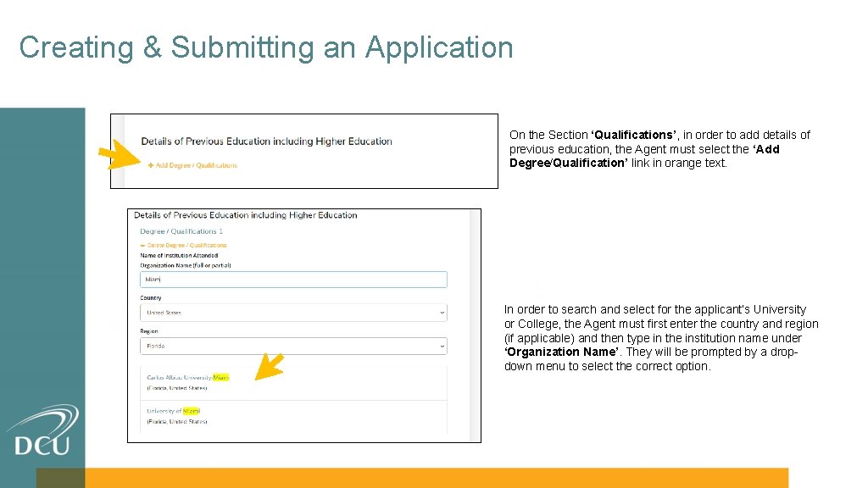This screenshot has height=488, width=868.
Task: Click the plus icon before Add Degree
Action: 151,165
